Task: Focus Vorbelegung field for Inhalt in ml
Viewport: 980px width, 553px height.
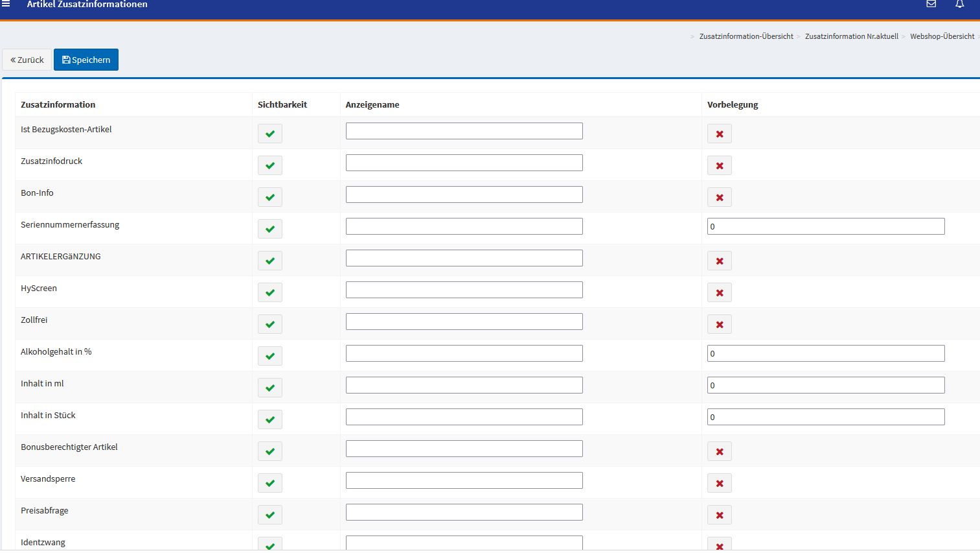Action: pyautogui.click(x=825, y=385)
